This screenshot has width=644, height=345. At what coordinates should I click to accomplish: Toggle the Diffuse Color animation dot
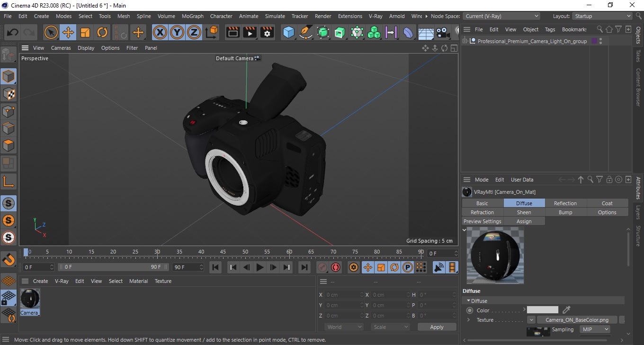pos(470,310)
